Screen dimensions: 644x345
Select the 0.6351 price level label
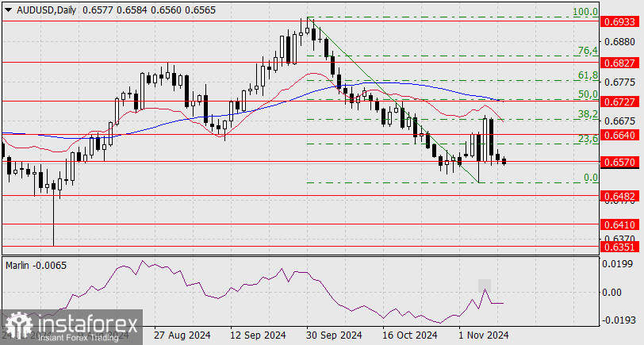[620, 247]
